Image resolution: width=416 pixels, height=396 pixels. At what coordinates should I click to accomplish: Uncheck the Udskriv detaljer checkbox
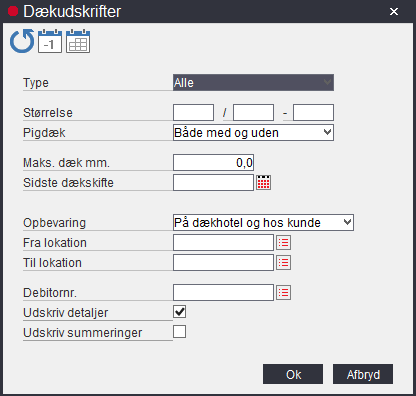(180, 312)
